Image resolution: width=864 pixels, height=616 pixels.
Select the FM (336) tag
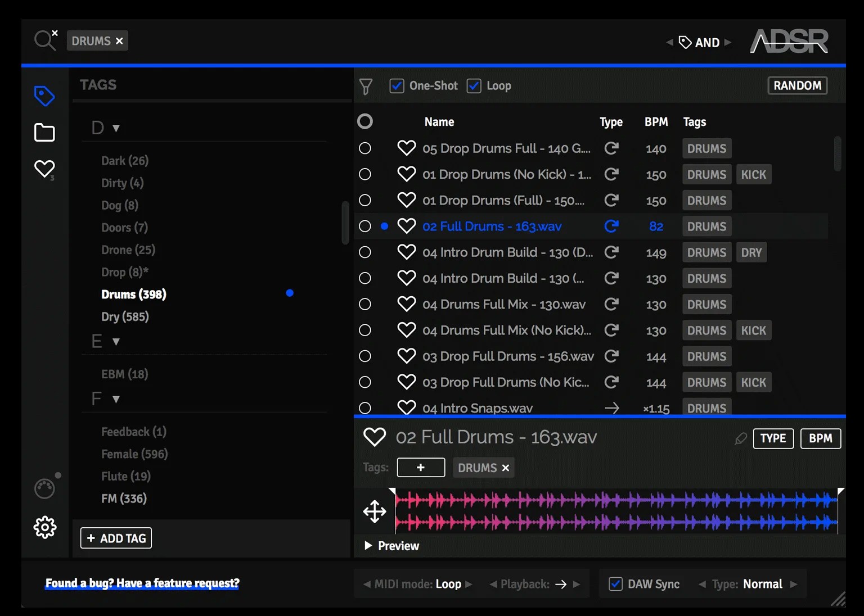124,499
